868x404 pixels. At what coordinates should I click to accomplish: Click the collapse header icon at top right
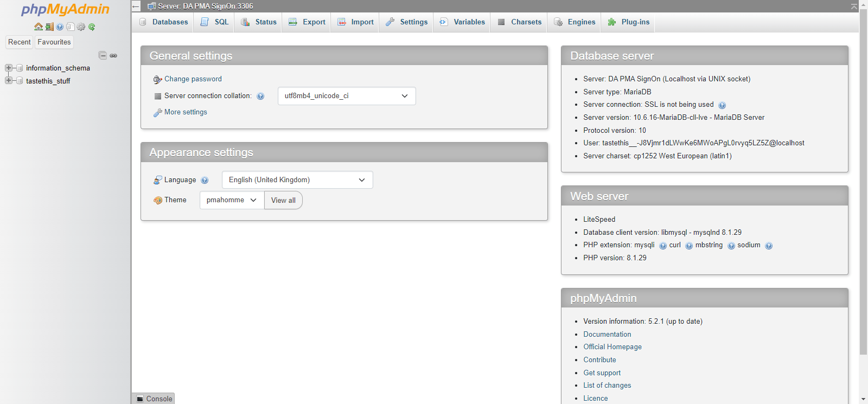[854, 6]
